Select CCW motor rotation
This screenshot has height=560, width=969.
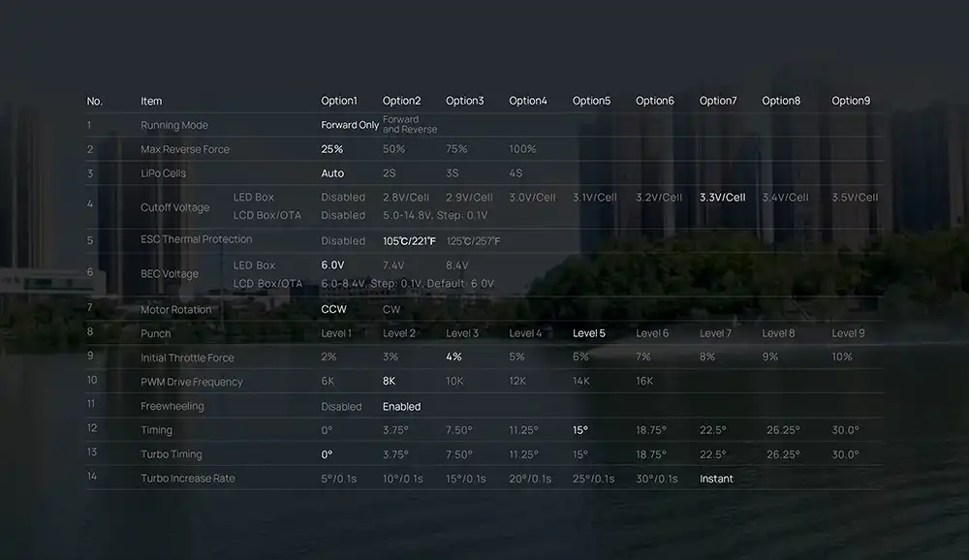(x=333, y=310)
